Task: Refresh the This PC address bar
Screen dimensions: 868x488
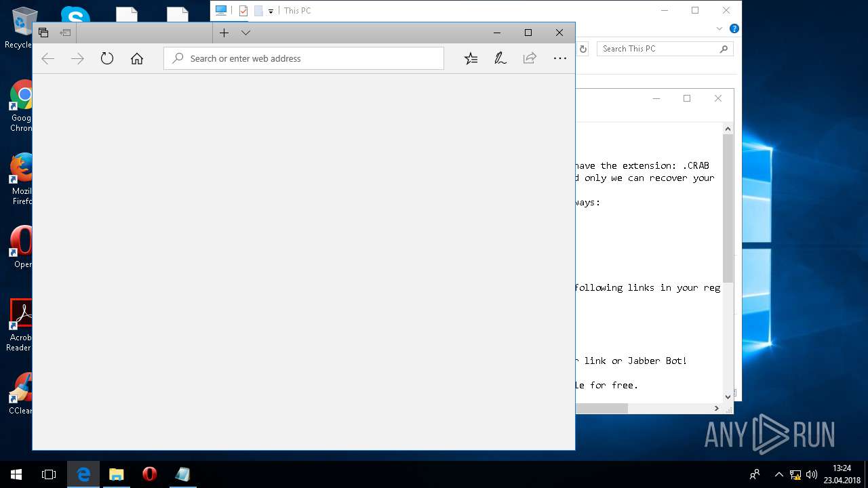Action: 583,49
